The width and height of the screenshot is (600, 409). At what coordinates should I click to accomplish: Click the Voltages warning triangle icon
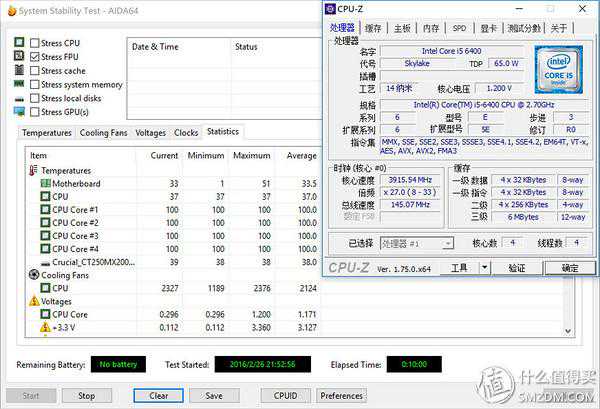[x=33, y=300]
